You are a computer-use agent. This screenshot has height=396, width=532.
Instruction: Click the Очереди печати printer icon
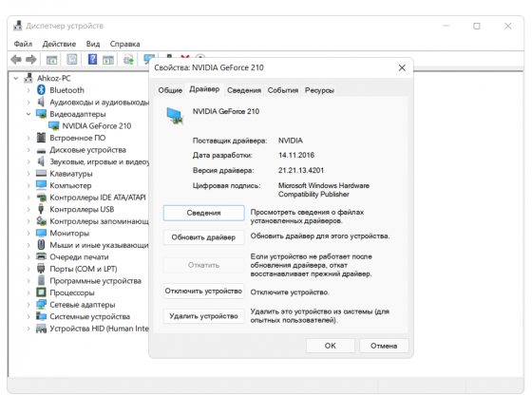[x=41, y=256]
